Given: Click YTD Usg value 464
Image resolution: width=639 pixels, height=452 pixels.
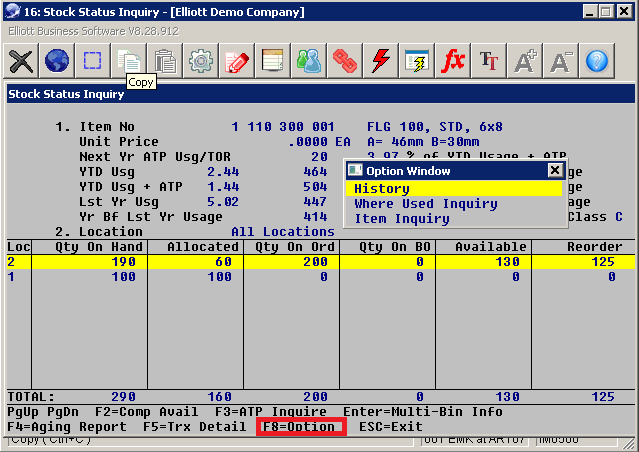Looking at the screenshot, I should [315, 172].
